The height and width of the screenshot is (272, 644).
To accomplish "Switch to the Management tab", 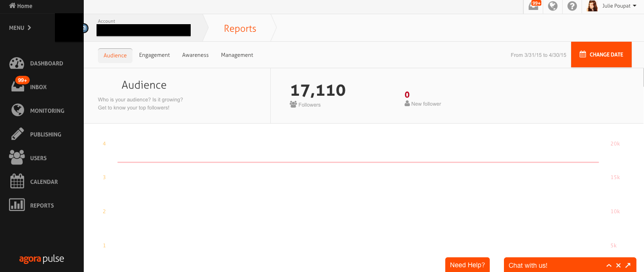I will [x=237, y=55].
